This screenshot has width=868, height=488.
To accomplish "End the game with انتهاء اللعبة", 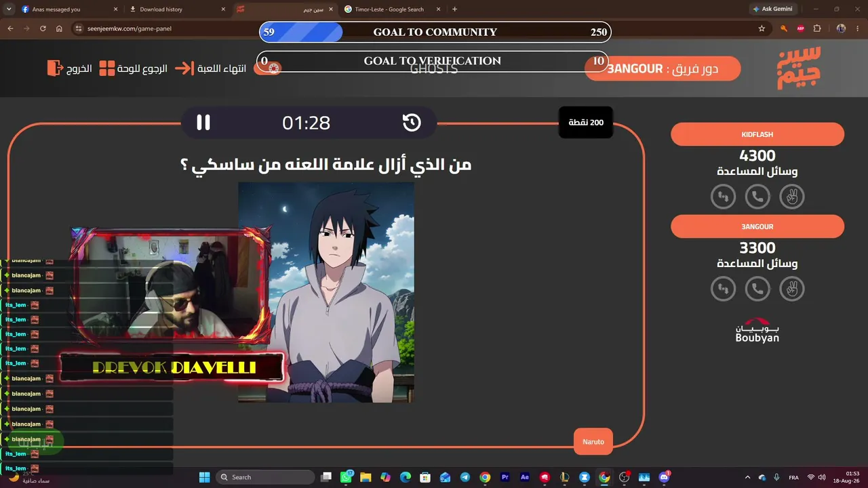I will coord(210,68).
